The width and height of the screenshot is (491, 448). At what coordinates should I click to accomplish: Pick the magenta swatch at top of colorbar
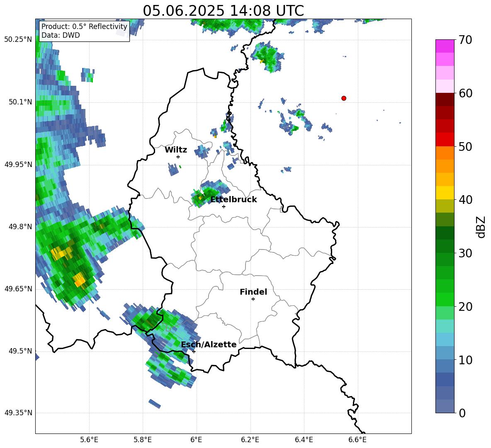coord(445,46)
